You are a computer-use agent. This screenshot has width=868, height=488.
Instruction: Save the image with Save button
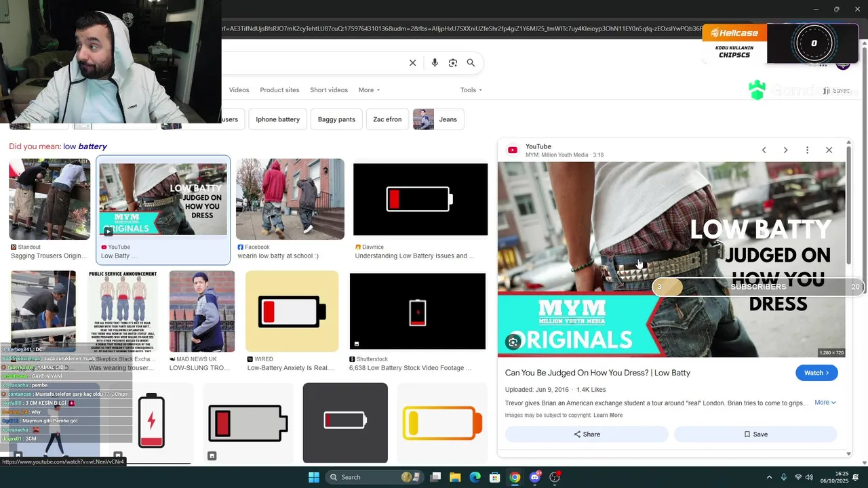755,434
